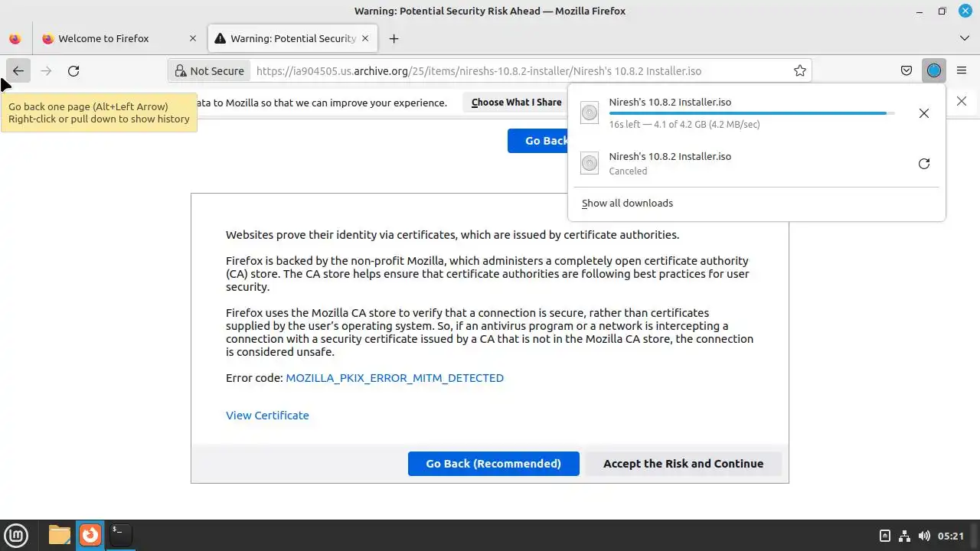Open the MOZILLA_PKIX_ERROR_MITM_DETECTED error code link

394,378
